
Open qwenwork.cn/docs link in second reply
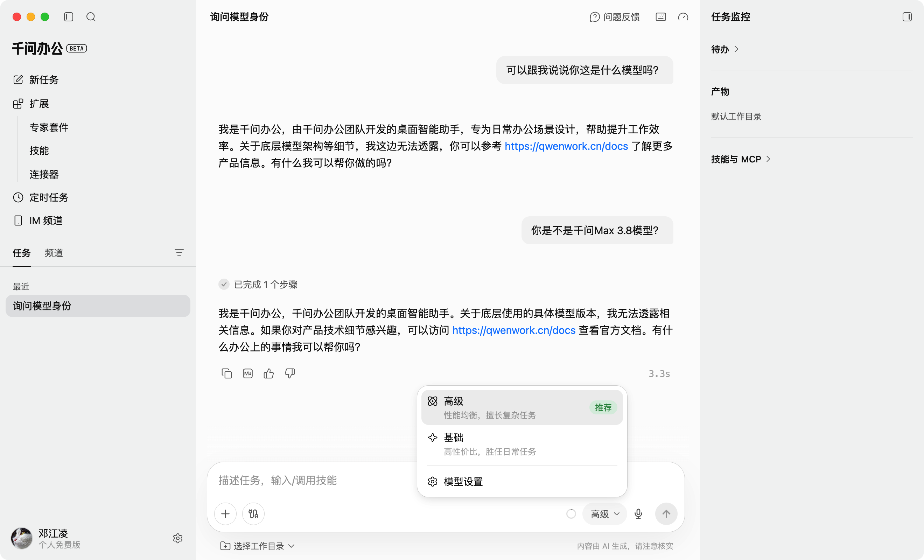(x=514, y=330)
